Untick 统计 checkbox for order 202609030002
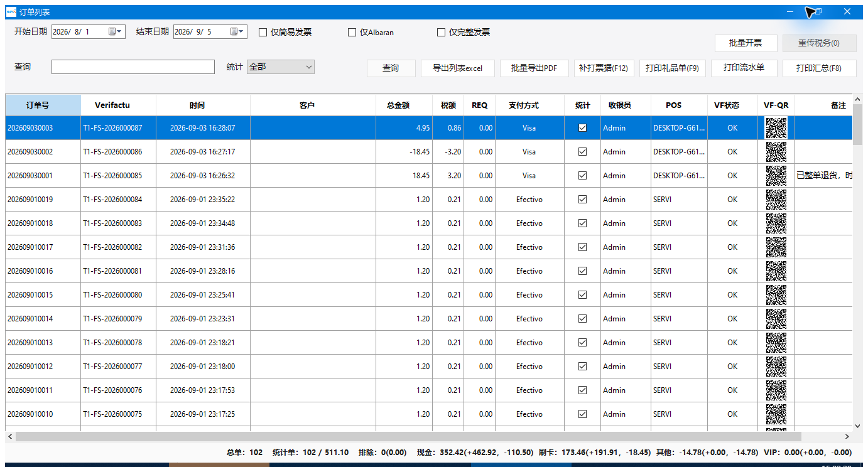The width and height of the screenshot is (868, 467). 582,151
